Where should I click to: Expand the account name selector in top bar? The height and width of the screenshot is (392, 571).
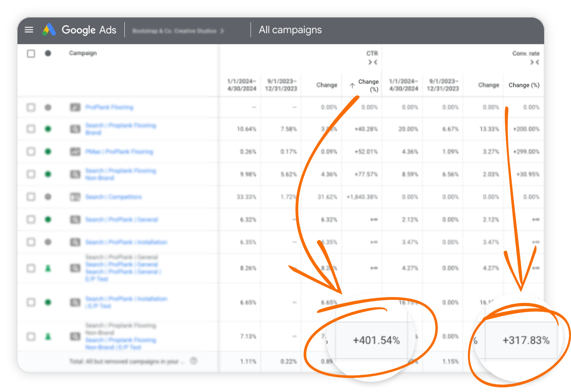[179, 31]
